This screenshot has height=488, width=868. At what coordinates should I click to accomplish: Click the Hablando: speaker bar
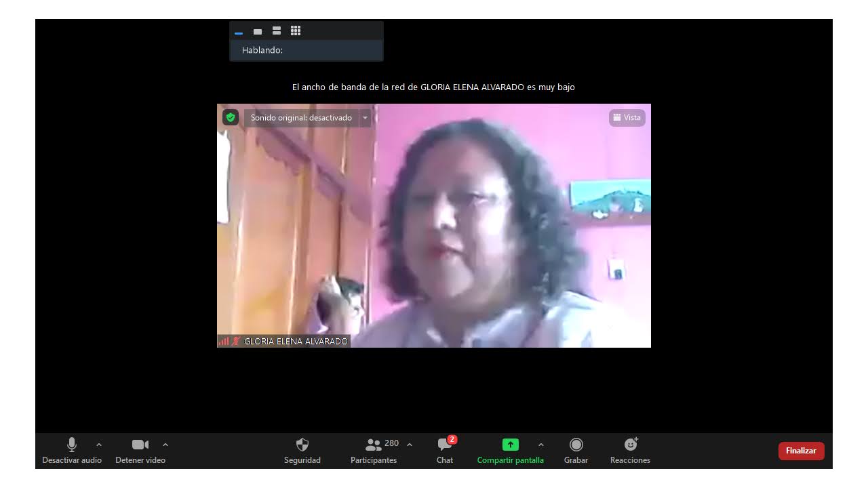tap(307, 50)
